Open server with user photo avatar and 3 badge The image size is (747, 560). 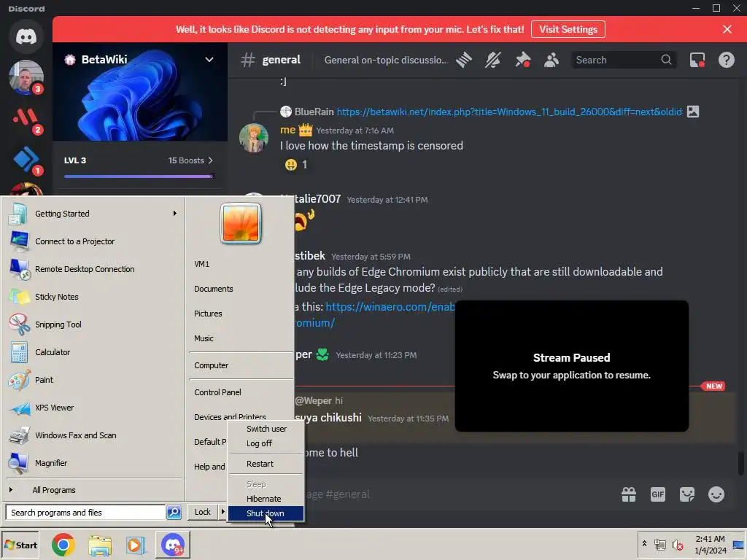coord(26,77)
